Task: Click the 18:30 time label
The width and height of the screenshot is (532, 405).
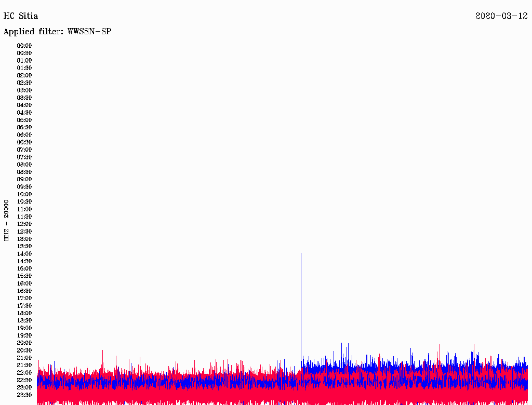Action: click(24, 320)
